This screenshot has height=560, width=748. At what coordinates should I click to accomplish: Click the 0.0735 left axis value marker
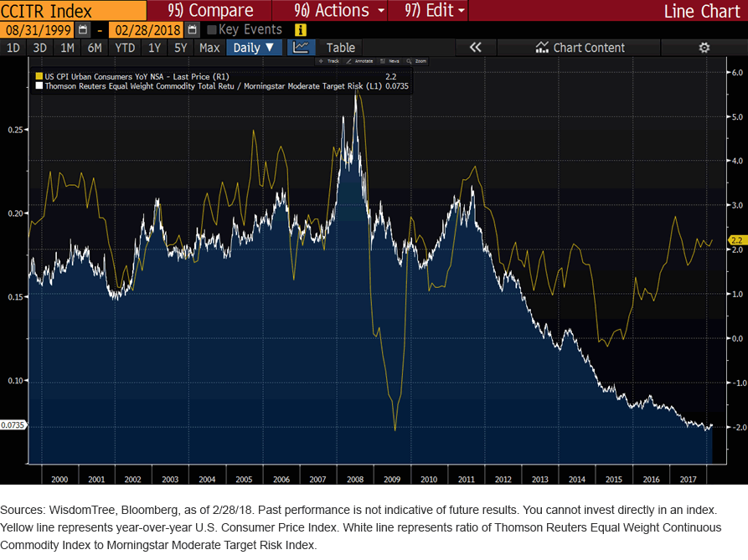13,425
